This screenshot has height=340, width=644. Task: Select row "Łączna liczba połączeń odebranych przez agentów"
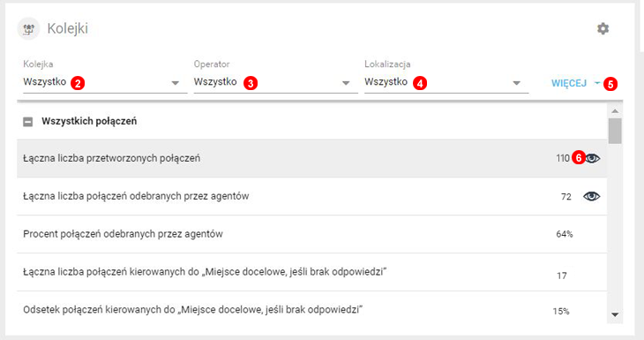click(311, 197)
